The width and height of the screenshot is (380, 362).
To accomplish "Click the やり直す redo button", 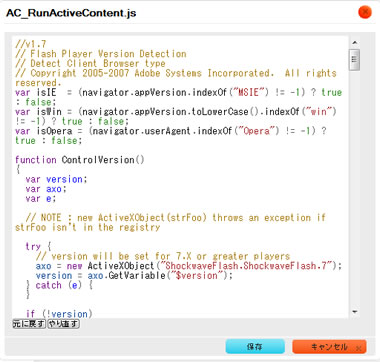I will tap(63, 324).
